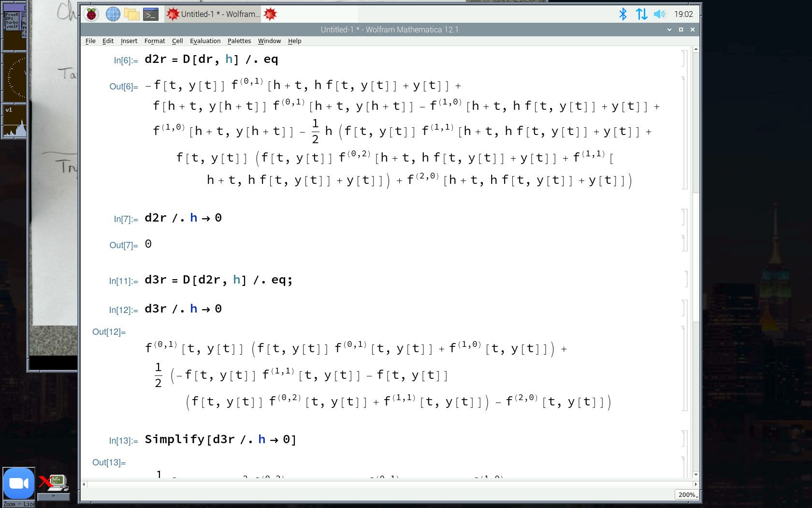Open the Raspberry Pi main menu
Viewport: 812px width, 508px height.
[x=91, y=14]
